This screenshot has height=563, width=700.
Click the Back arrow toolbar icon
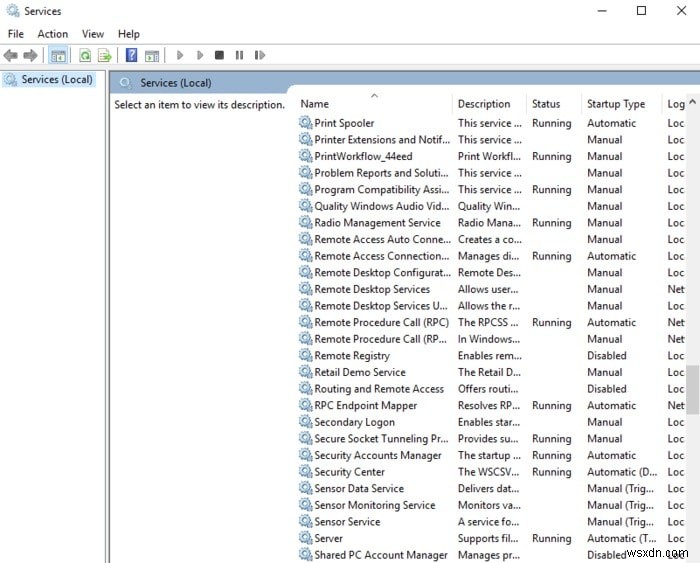[x=11, y=55]
